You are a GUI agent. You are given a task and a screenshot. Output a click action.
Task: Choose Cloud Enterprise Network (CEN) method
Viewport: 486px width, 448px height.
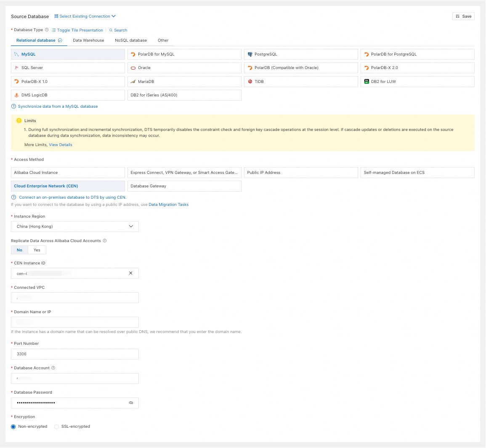pos(68,186)
